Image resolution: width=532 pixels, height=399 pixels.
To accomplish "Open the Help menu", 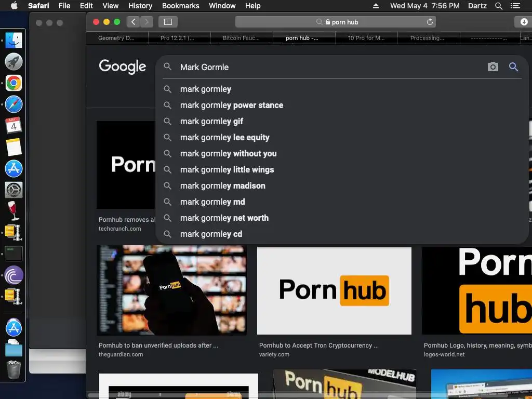I will tap(253, 6).
